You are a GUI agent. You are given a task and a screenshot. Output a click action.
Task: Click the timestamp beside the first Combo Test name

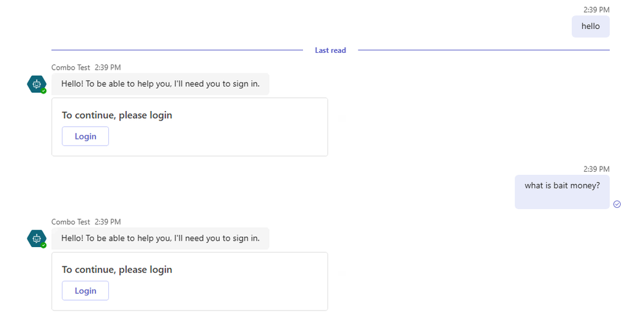coord(108,67)
